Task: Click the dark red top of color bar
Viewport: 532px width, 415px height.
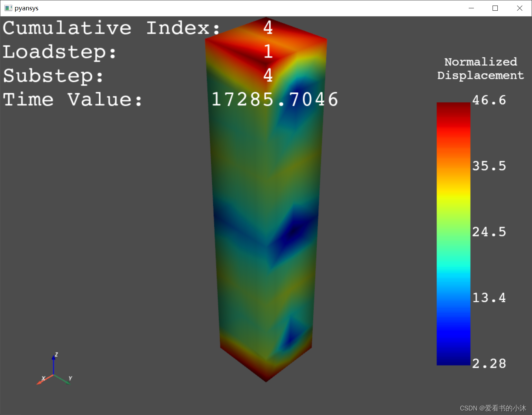Action: coord(453,108)
